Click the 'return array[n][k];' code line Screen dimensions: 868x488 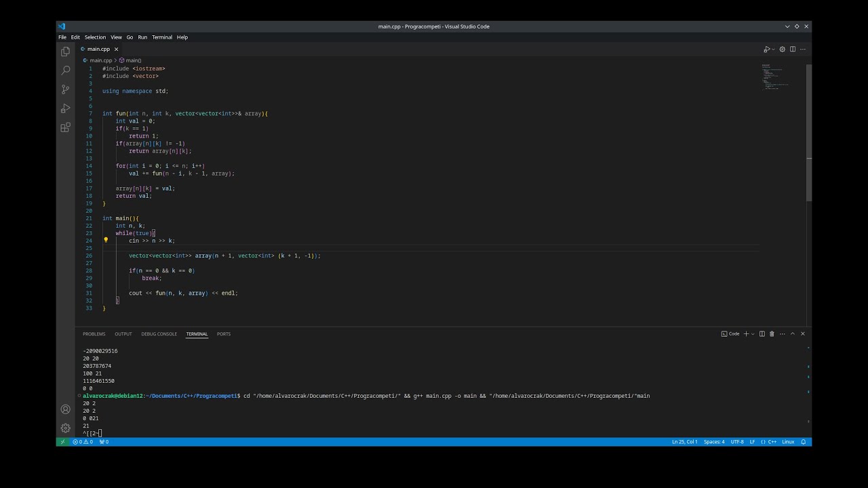[x=160, y=150]
